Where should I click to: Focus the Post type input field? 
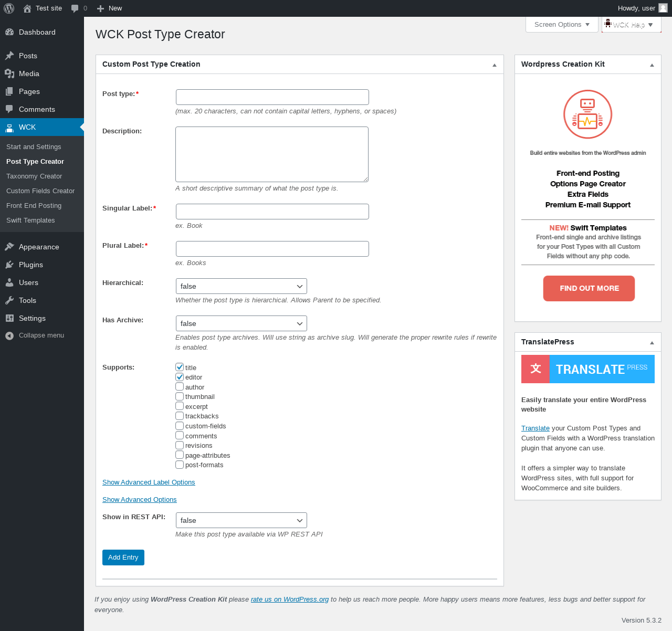pos(272,97)
